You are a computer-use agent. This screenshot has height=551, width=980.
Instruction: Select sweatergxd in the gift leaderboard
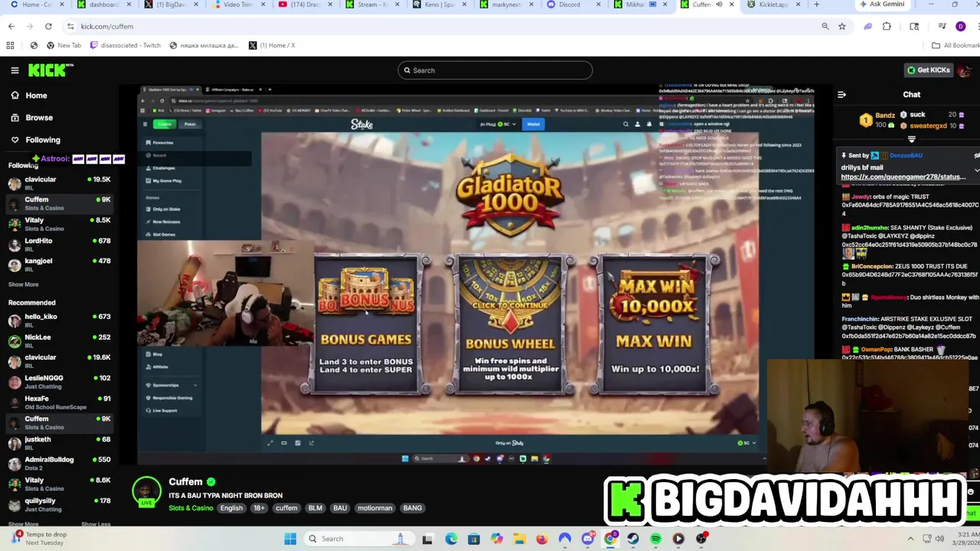pyautogui.click(x=928, y=126)
